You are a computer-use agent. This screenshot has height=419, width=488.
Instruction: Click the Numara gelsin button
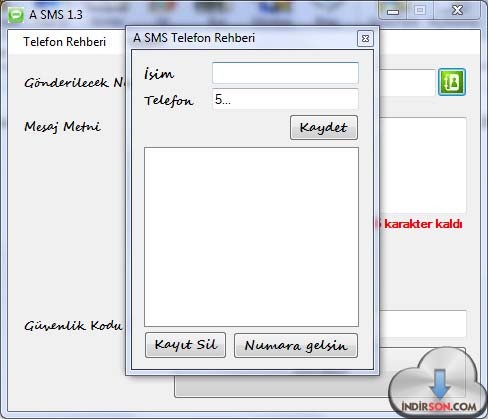296,345
